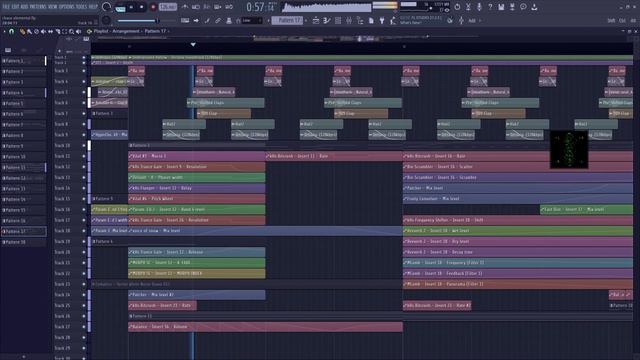Open the Piano roll view icon
640x360 pixels.
tap(327, 20)
